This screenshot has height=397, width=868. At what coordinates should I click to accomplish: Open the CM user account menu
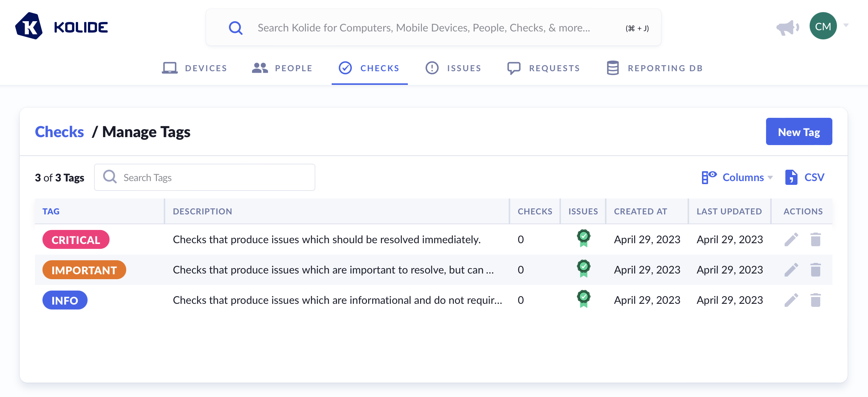click(x=823, y=26)
